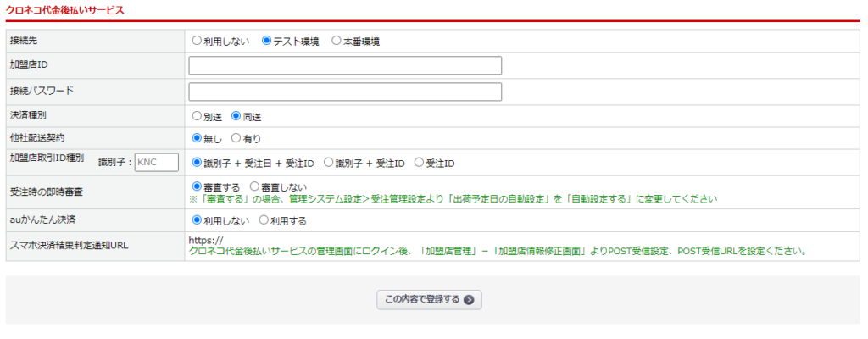Click the 加盟店ID input field
868x339 pixels.
345,65
